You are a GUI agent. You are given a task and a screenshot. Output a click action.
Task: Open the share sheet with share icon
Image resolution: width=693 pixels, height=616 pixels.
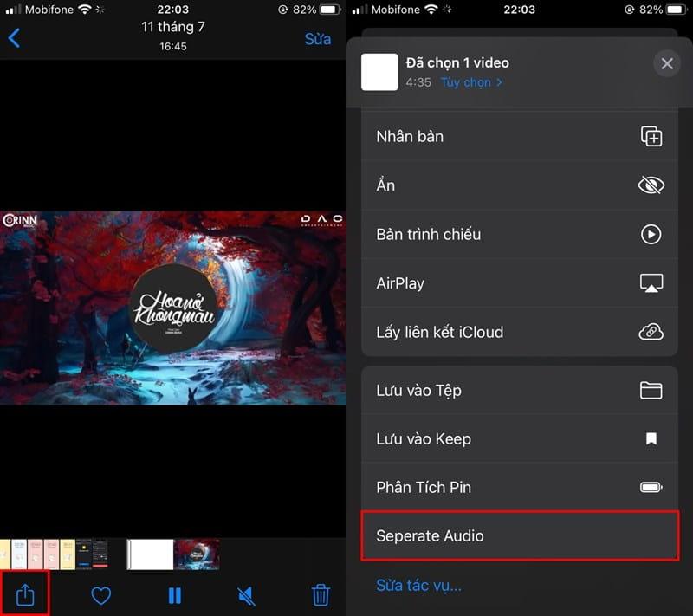[24, 595]
